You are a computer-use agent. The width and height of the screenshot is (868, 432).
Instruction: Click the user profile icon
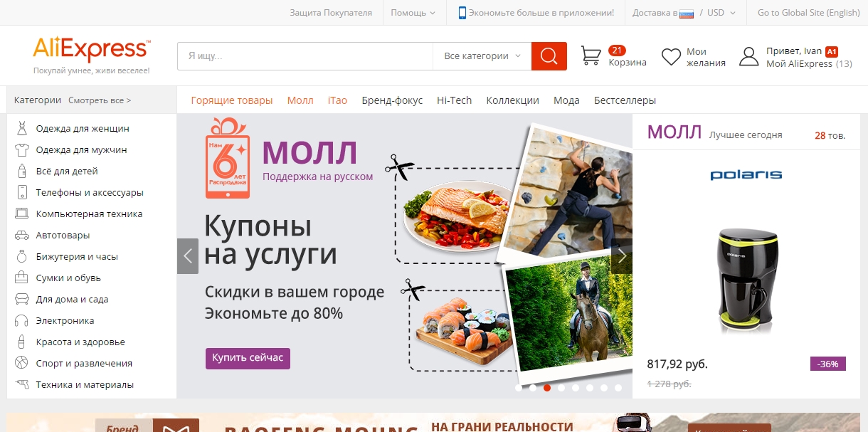coord(748,57)
